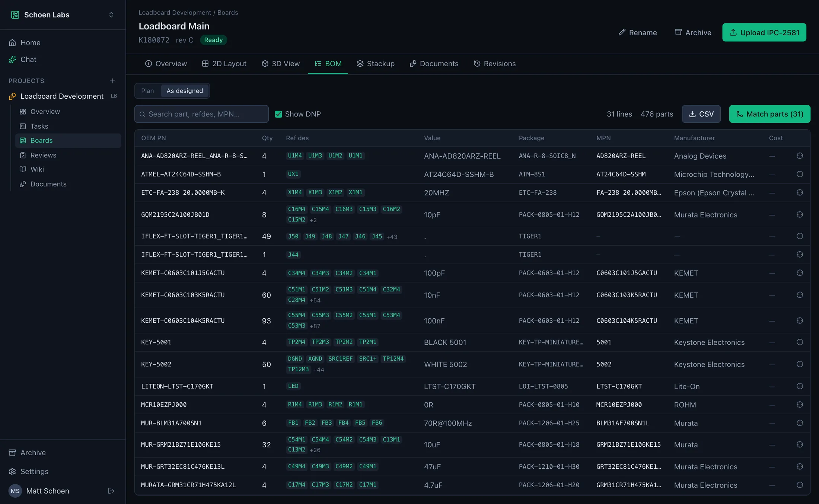
Task: Rename the board
Action: coord(637,32)
